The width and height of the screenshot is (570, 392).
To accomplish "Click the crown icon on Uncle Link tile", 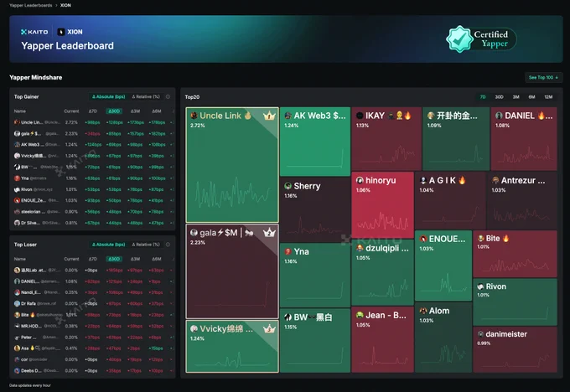I will coord(269,116).
